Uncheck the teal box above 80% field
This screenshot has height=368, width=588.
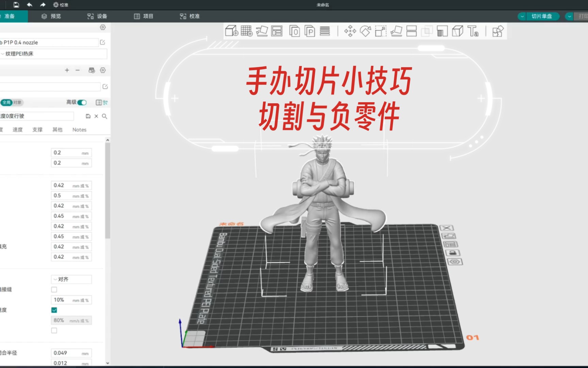(54, 310)
